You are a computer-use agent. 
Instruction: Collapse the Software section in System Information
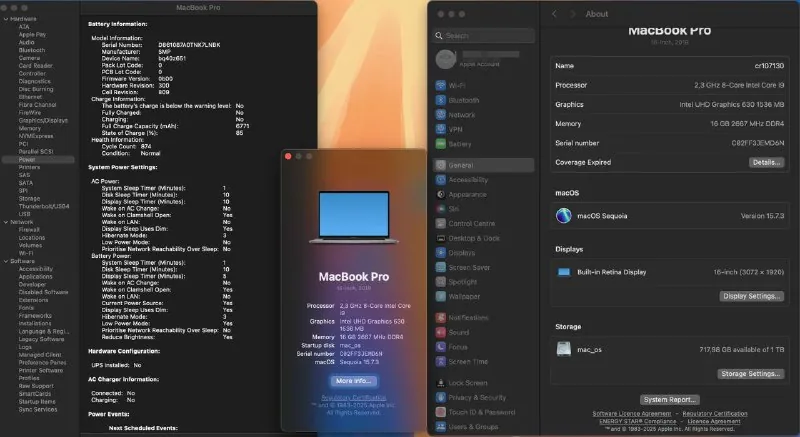coord(6,261)
